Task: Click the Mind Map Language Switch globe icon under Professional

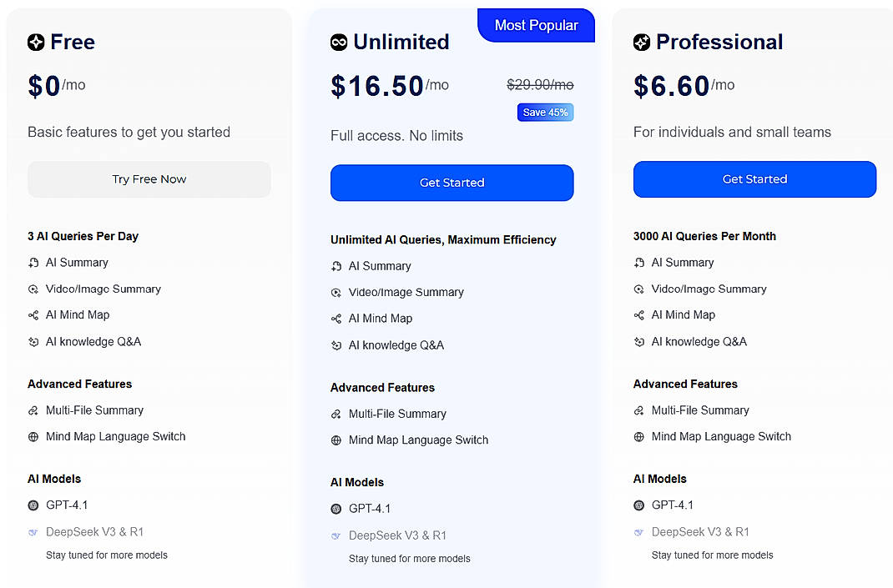Action: click(641, 436)
